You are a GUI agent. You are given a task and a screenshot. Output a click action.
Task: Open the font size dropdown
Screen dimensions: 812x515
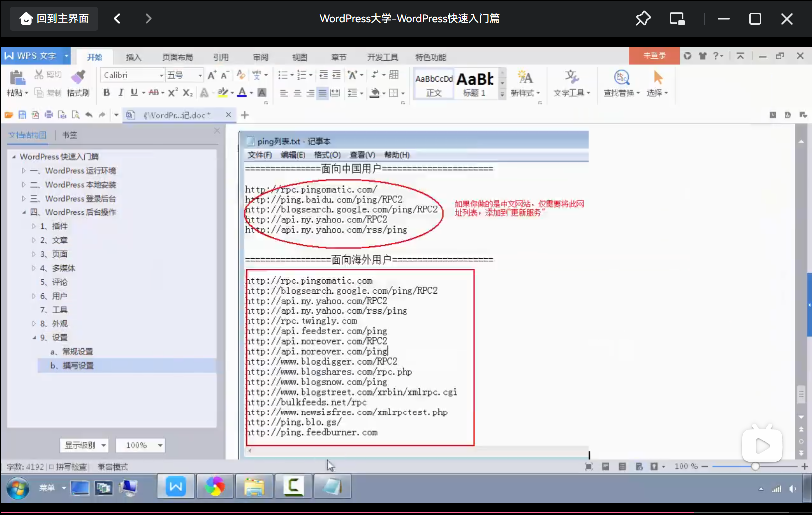point(200,75)
